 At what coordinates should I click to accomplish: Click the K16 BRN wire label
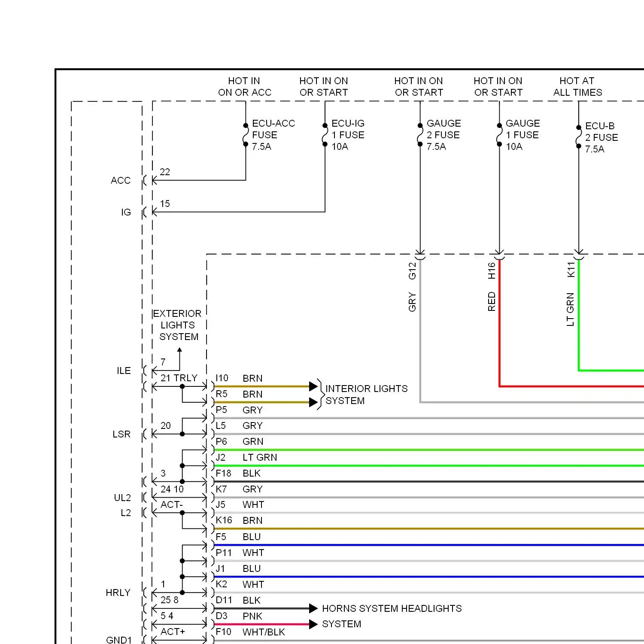(239, 520)
